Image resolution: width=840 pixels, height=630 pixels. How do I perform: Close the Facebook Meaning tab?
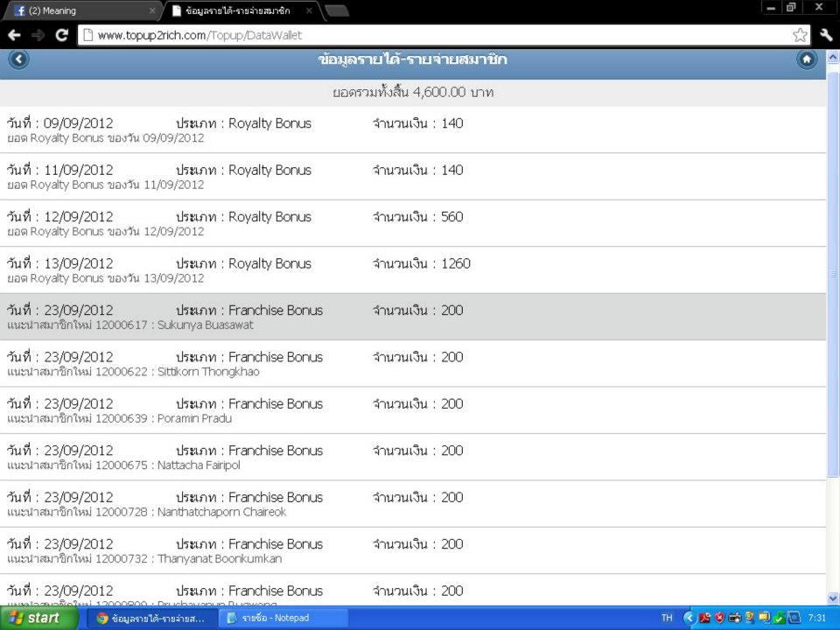click(152, 10)
